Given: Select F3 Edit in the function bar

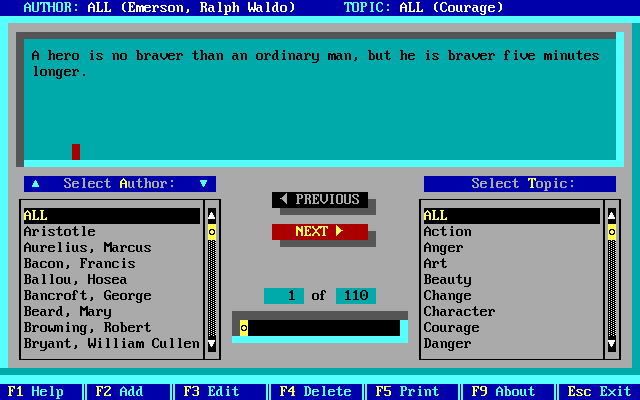Looking at the screenshot, I should pyautogui.click(x=211, y=392).
